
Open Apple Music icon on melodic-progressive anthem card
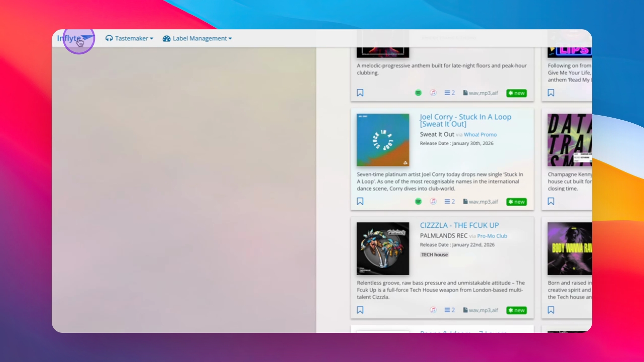(x=433, y=93)
